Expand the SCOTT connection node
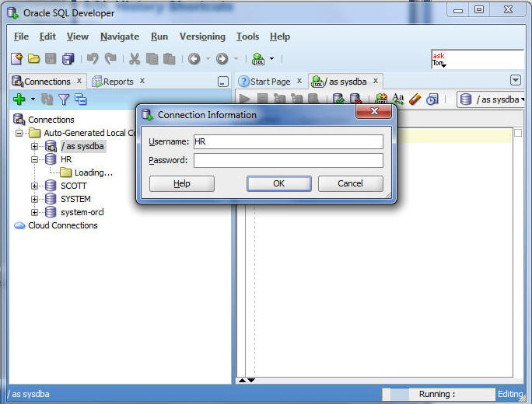This screenshot has width=532, height=404. pos(35,186)
